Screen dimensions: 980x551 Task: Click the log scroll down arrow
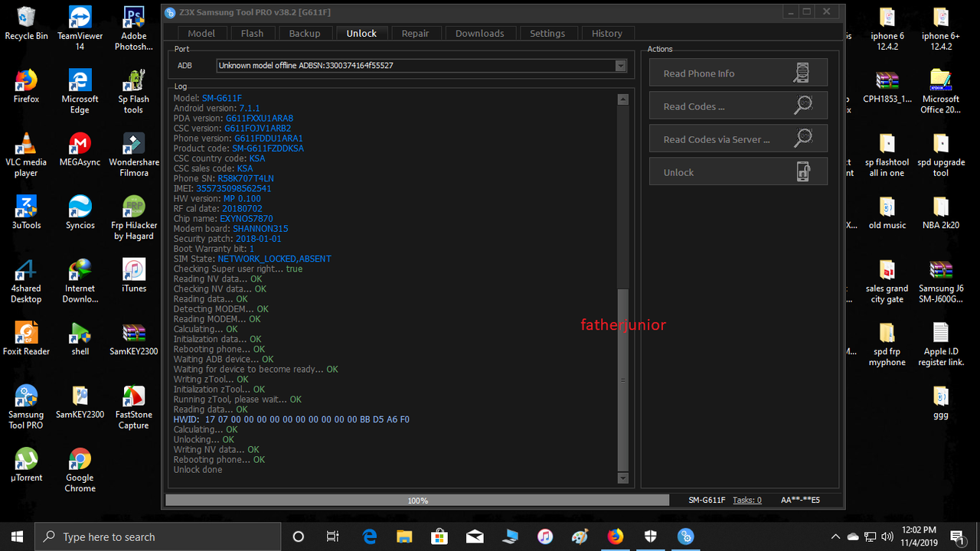622,478
